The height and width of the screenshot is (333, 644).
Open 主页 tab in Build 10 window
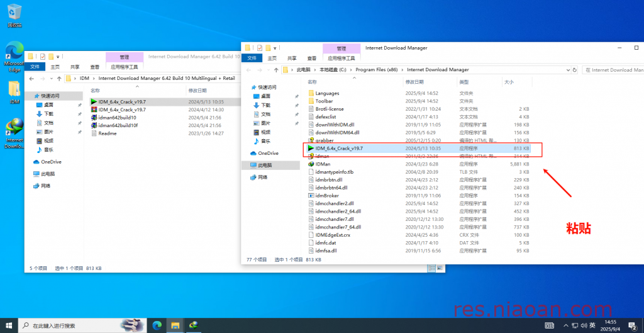click(x=55, y=67)
